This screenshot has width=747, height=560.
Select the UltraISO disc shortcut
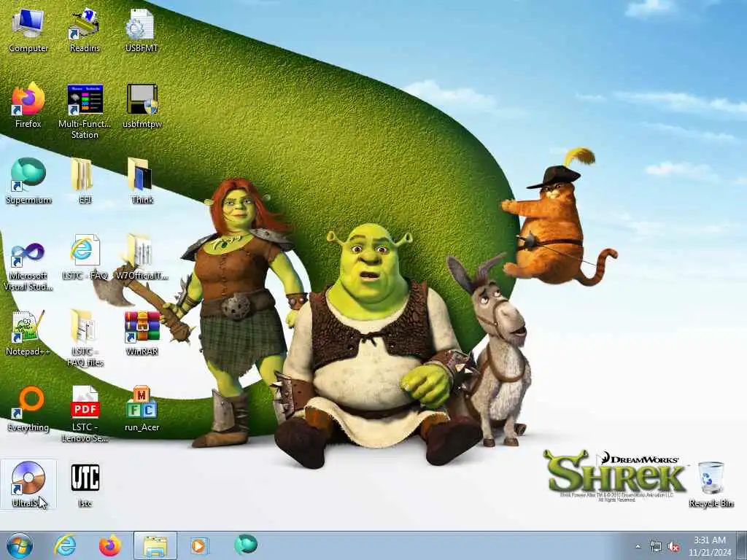[x=28, y=484]
